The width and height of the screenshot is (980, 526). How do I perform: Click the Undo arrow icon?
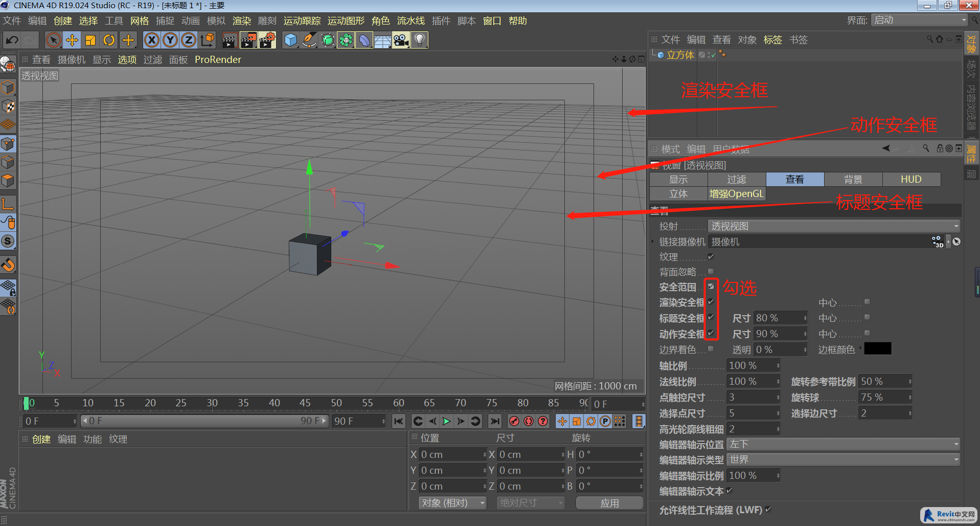click(x=12, y=40)
